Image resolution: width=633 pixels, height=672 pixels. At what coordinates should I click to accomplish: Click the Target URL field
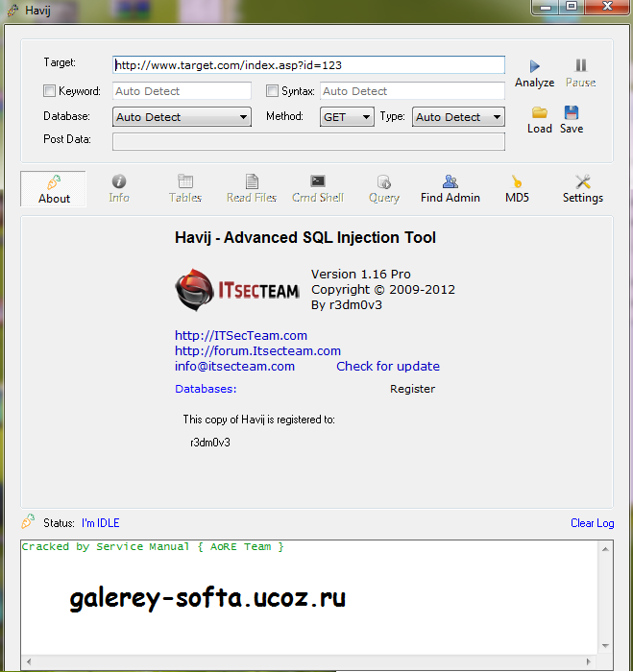pos(308,65)
